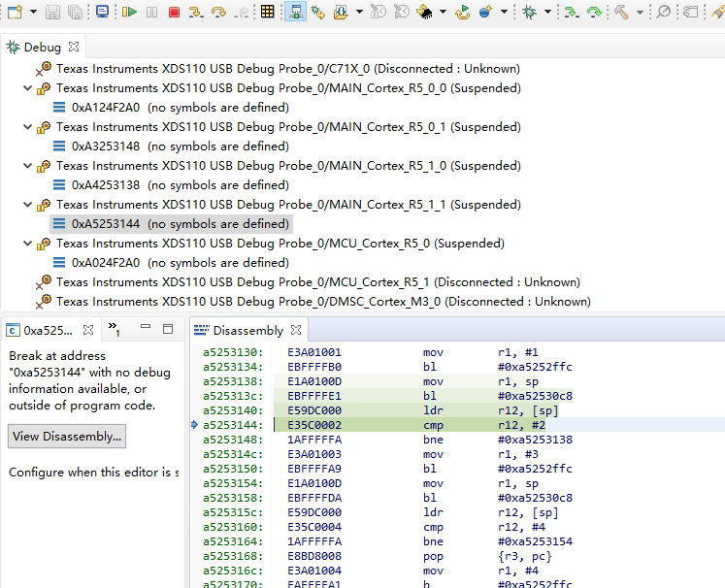
Task: Show the hidden editor tabs list
Action: (114, 329)
